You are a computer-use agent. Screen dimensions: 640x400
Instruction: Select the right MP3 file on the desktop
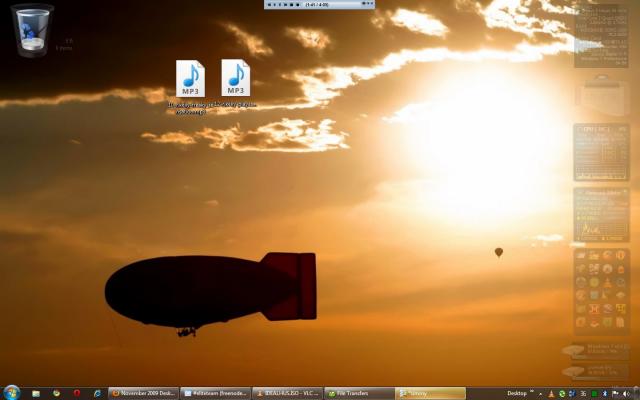pos(236,84)
